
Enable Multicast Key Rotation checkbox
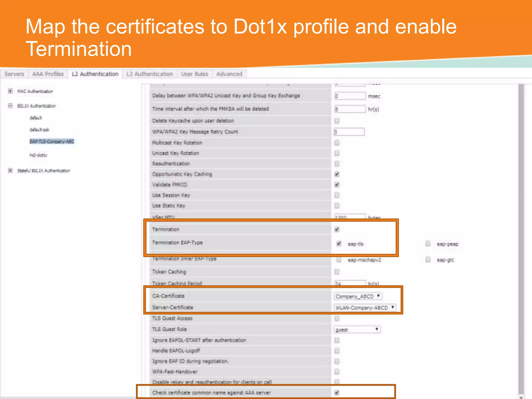(x=337, y=143)
